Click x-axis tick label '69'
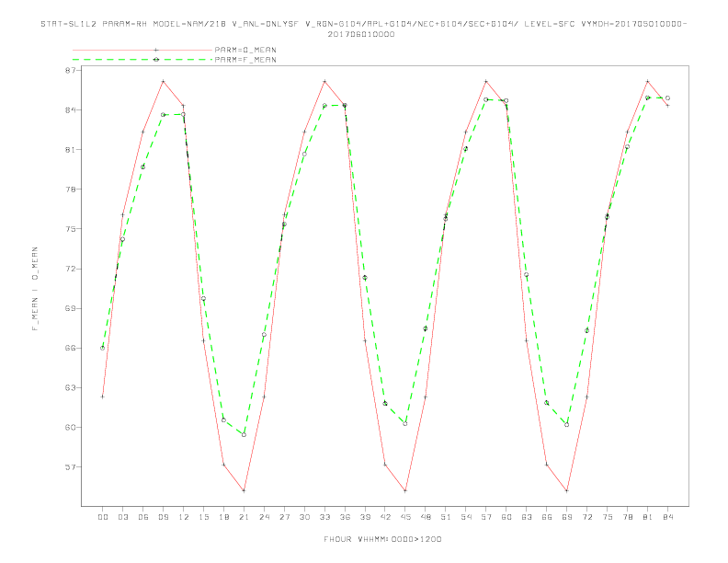The height and width of the screenshot is (563, 728). pyautogui.click(x=567, y=517)
